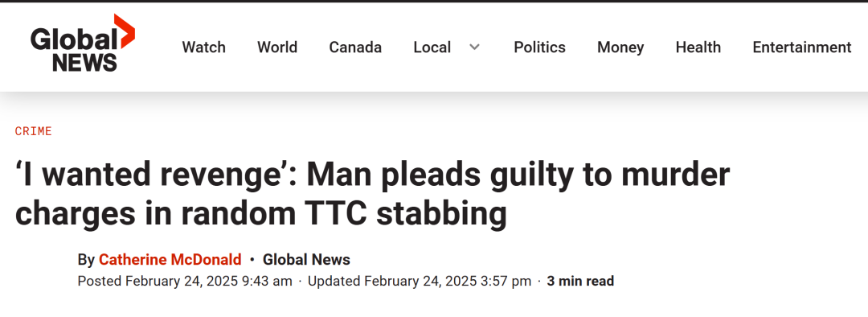The width and height of the screenshot is (868, 317).
Task: Select the Local menu item
Action: point(432,47)
